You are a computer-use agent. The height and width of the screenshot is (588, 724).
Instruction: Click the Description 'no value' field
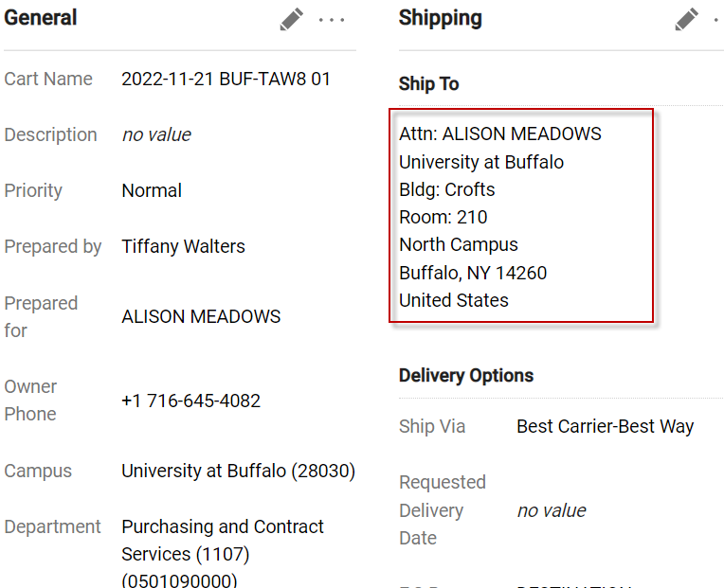click(156, 134)
